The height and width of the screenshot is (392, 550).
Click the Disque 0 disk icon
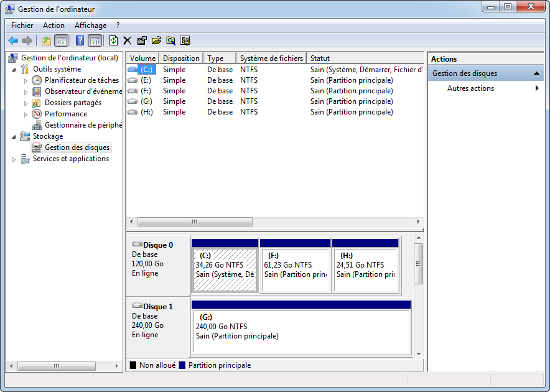(137, 244)
